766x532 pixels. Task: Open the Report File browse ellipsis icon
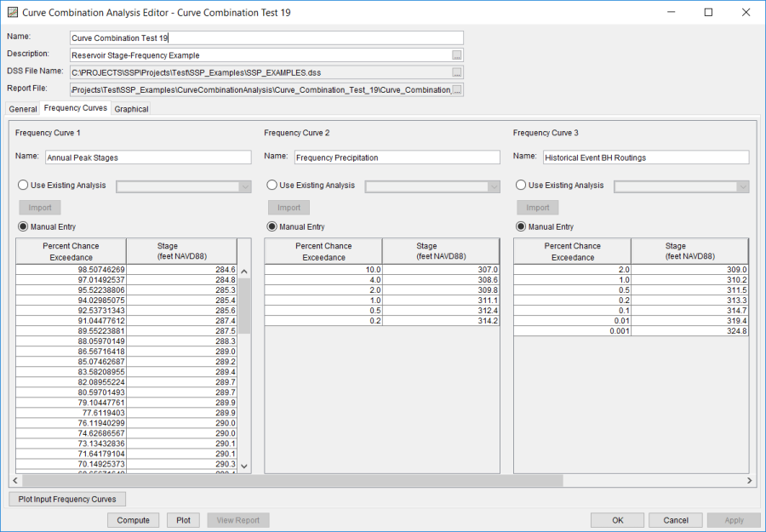point(457,89)
